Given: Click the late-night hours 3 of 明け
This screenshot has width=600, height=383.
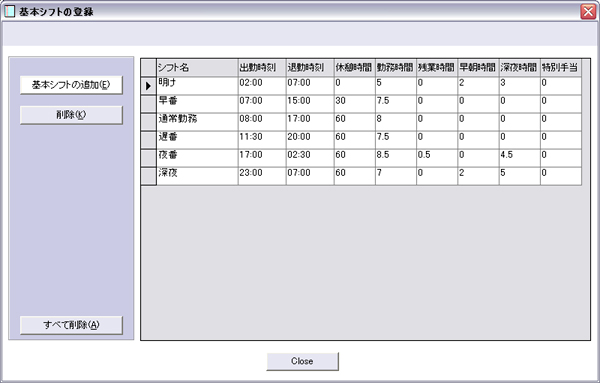Looking at the screenshot, I should (520, 86).
